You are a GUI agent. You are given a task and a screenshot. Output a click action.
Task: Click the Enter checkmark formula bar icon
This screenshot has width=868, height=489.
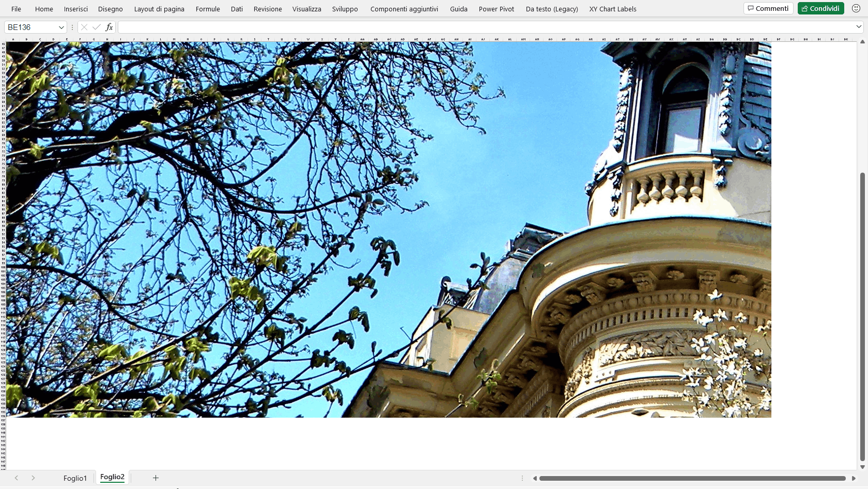(97, 27)
